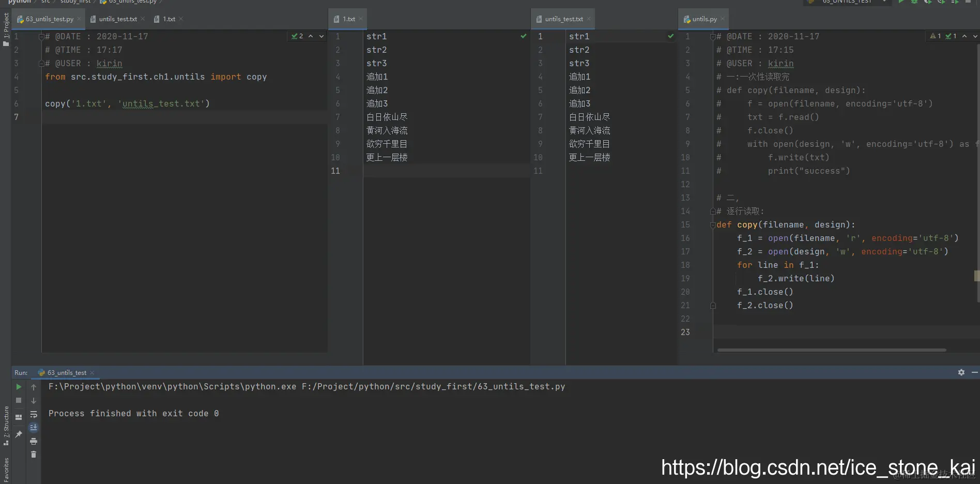Close the untils.py tab
This screenshot has width=980, height=484.
coord(723,19)
